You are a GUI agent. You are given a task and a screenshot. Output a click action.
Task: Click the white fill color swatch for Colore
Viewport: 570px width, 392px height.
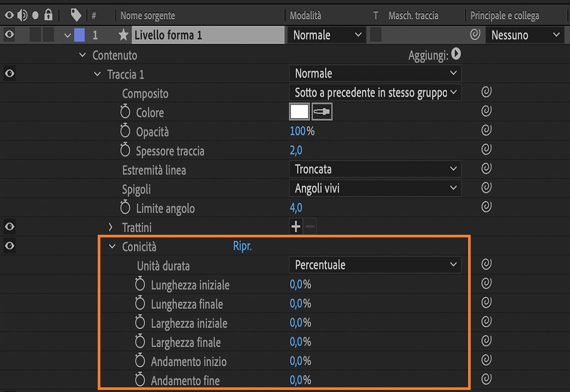[299, 111]
